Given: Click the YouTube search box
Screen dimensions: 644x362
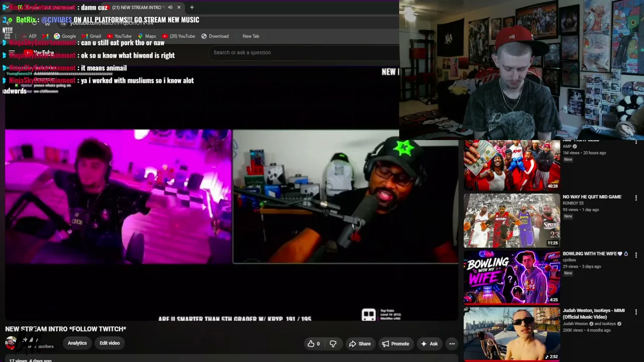Looking at the screenshot, I should (303, 52).
